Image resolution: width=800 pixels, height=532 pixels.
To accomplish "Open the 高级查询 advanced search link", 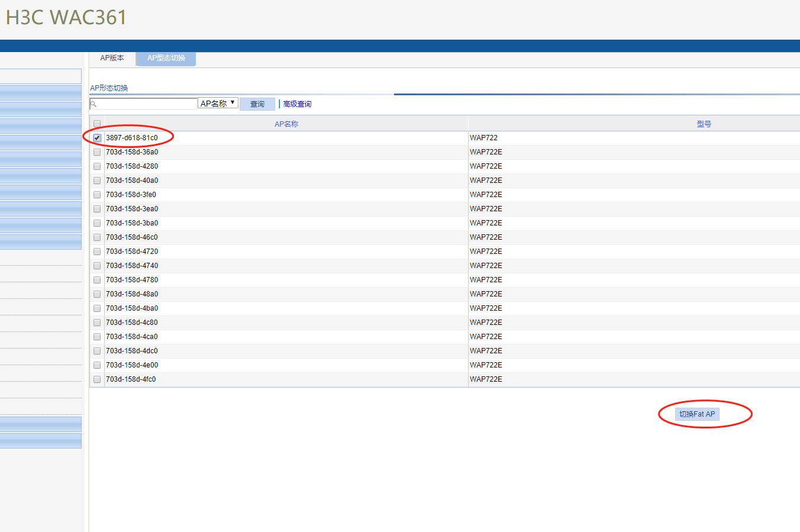I will pyautogui.click(x=297, y=104).
